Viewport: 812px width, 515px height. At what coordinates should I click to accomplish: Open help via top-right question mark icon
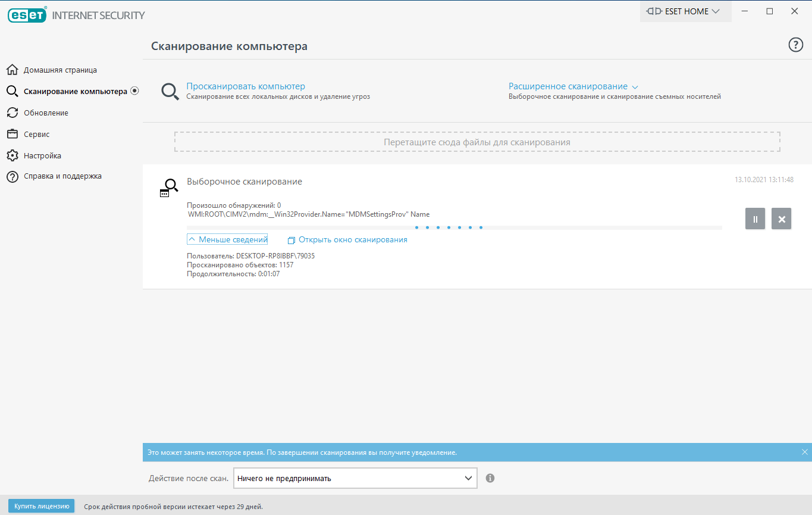tap(795, 45)
